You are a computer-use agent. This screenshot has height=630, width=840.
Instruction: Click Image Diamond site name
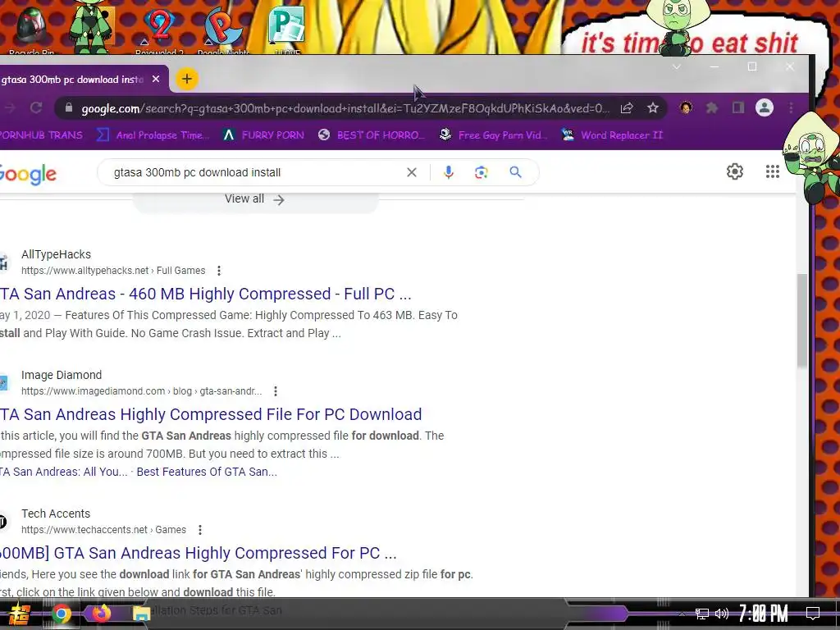click(62, 375)
